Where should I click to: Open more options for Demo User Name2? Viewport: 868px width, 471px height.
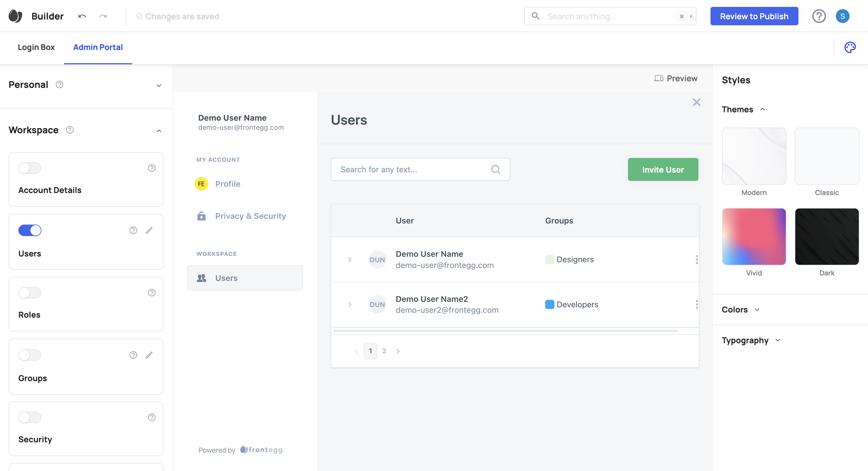pos(696,304)
